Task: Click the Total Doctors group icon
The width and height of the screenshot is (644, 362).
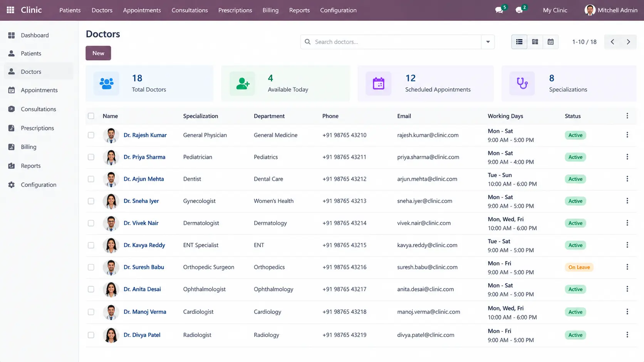Action: click(106, 83)
